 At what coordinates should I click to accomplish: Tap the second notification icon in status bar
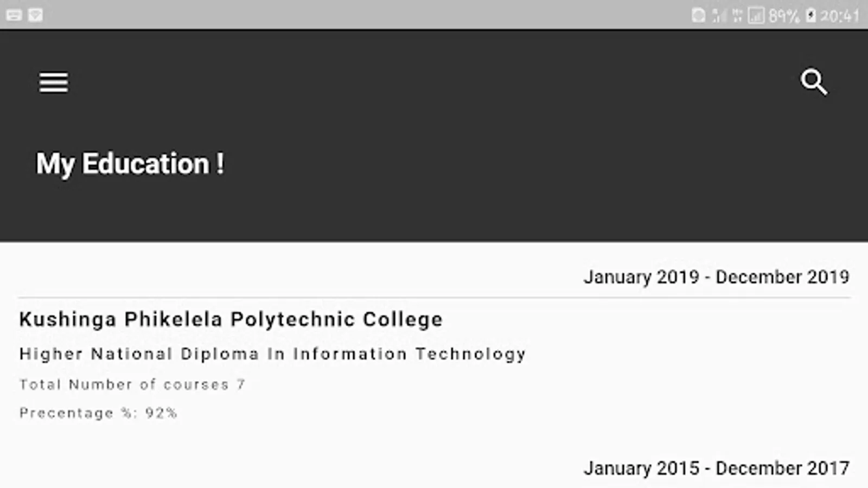coord(35,15)
